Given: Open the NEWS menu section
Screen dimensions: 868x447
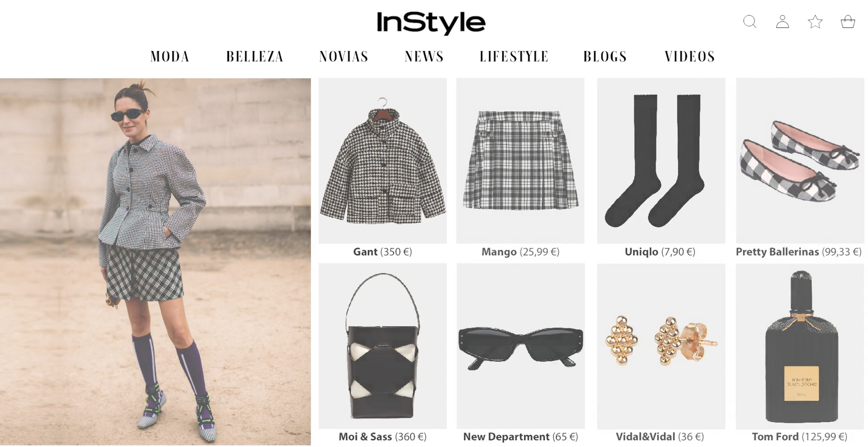Looking at the screenshot, I should pyautogui.click(x=424, y=56).
